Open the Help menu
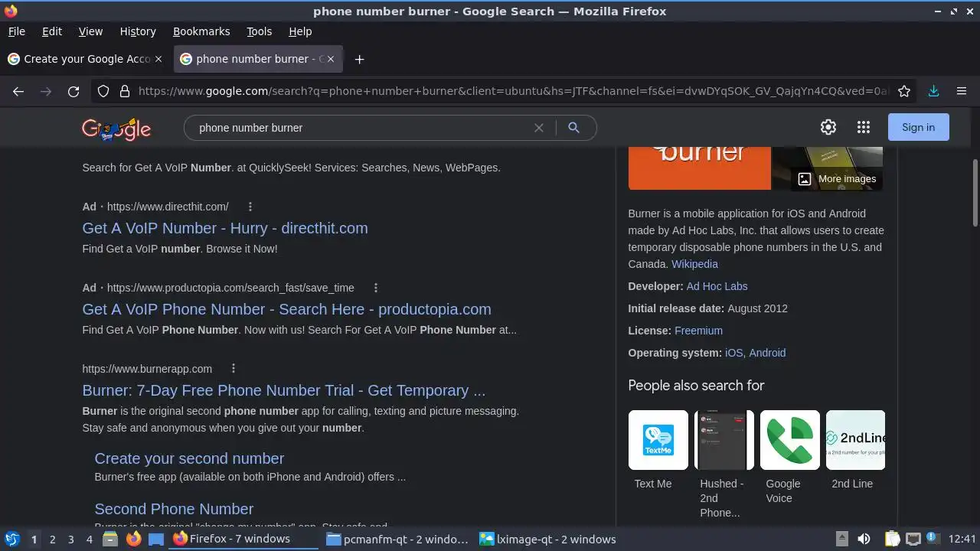 300,31
